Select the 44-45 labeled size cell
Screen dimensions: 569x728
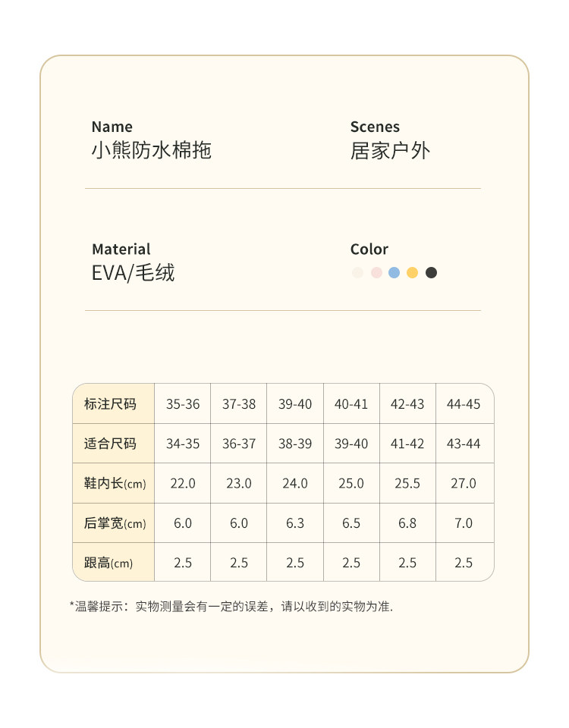[x=464, y=404]
